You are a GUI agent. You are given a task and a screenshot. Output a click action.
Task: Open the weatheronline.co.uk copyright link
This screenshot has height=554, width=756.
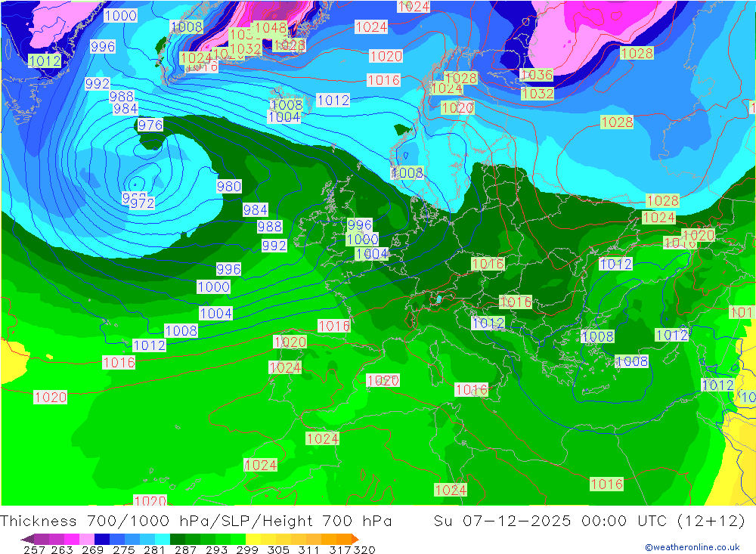(692, 547)
